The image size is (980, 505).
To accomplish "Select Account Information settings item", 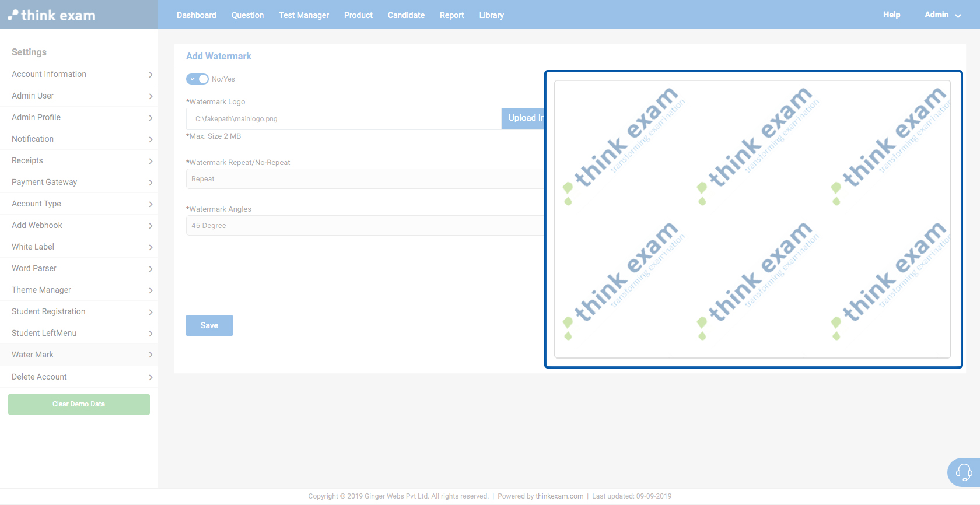I will (x=79, y=75).
